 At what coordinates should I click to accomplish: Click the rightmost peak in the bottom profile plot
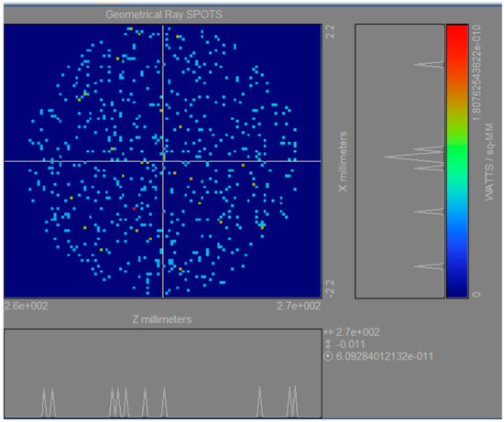[295, 402]
